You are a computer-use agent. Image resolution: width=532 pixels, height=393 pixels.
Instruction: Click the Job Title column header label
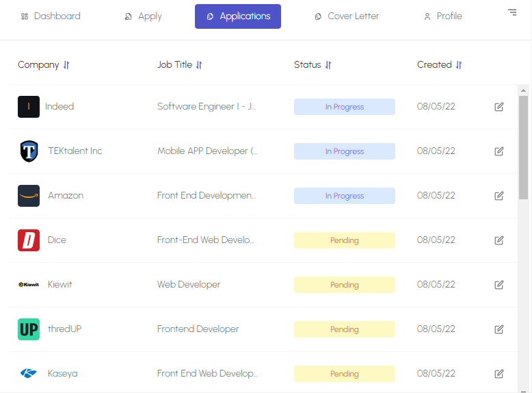point(175,64)
